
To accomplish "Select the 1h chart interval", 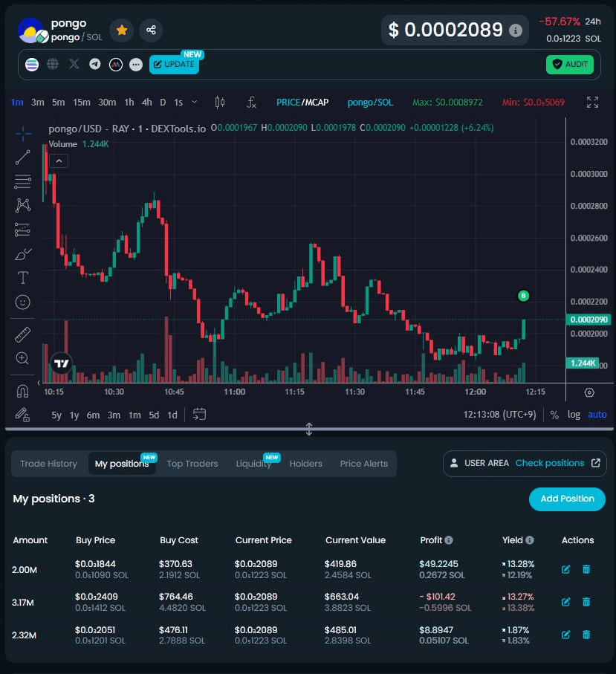I will click(x=129, y=103).
